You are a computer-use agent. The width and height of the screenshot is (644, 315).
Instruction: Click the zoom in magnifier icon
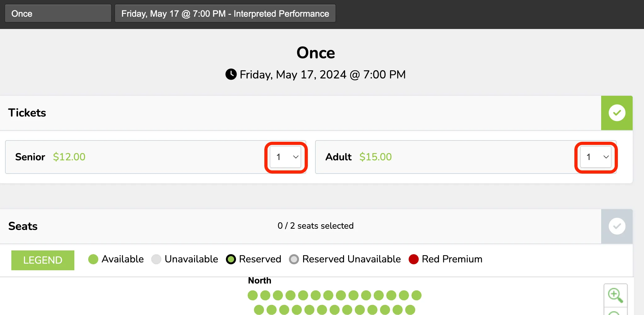coord(615,295)
